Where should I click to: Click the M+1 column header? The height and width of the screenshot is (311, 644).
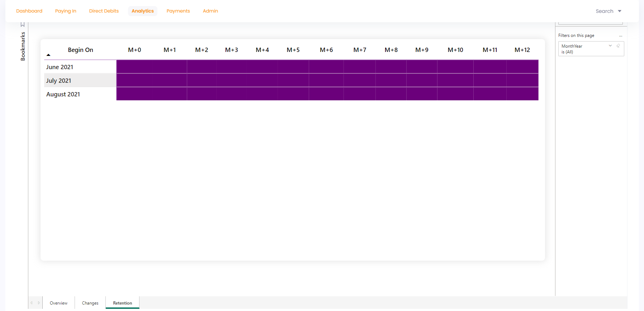click(170, 50)
